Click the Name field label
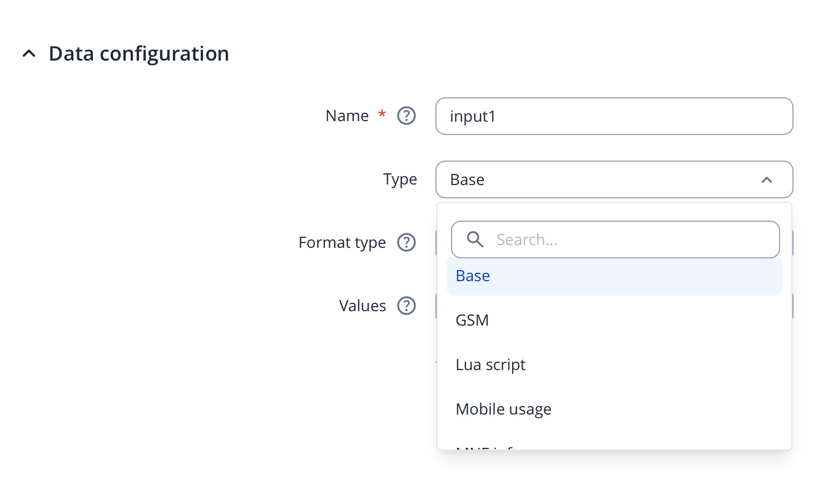The image size is (833, 504). [x=347, y=116]
